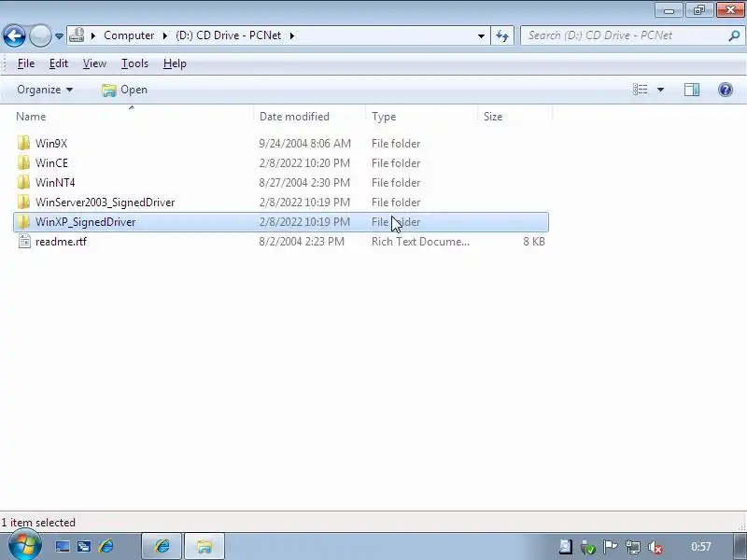The image size is (747, 560).
Task: Sort by the Name column header
Action: [x=31, y=117]
